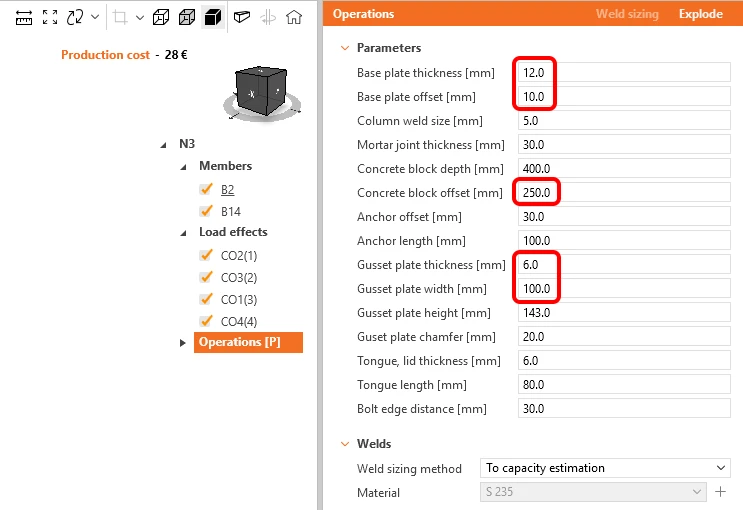Screen dimensions: 743x510
Task: Click the home view icon
Action: click(x=294, y=18)
